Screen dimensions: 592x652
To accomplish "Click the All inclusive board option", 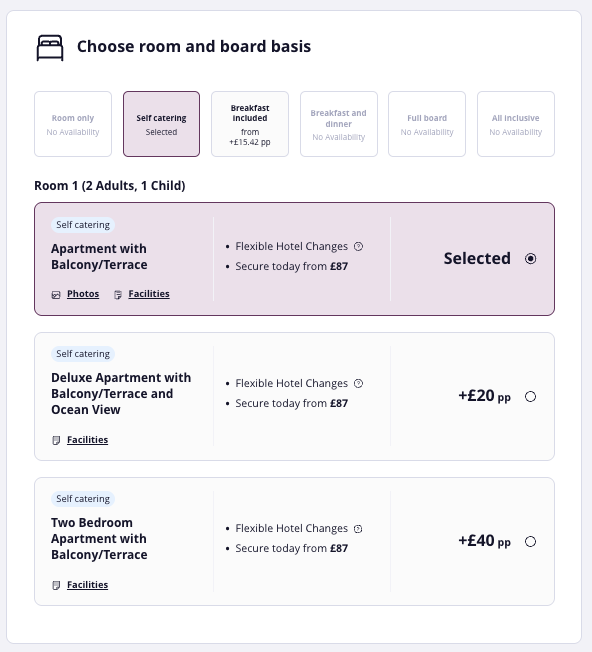I will pyautogui.click(x=516, y=124).
